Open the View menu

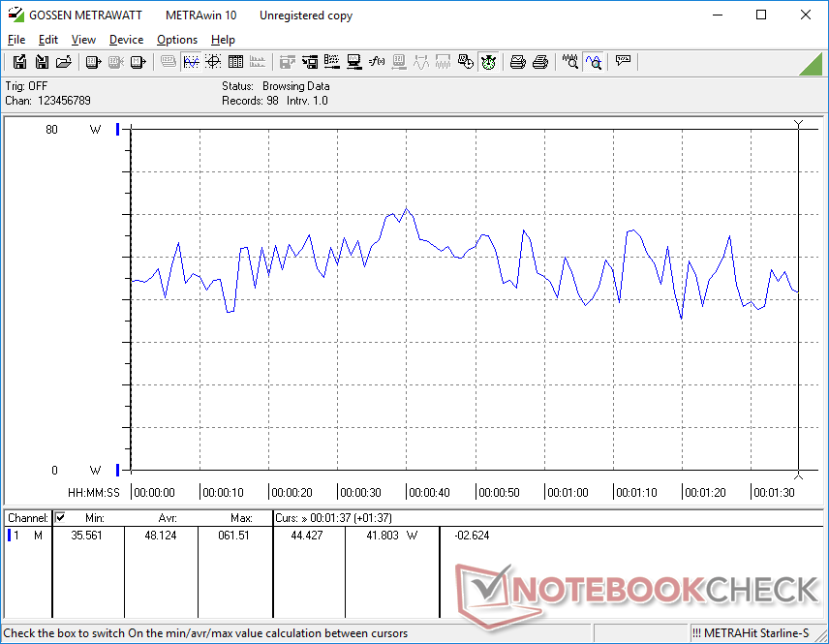click(x=83, y=40)
